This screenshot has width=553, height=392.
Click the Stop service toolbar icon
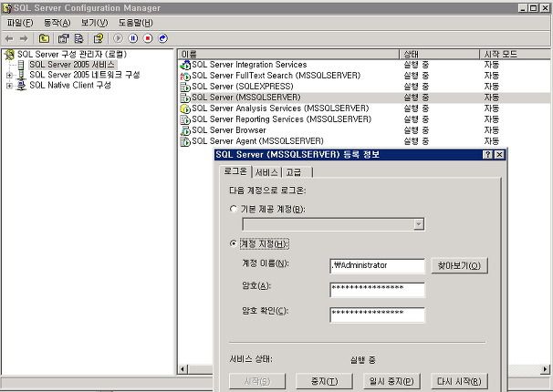point(148,38)
